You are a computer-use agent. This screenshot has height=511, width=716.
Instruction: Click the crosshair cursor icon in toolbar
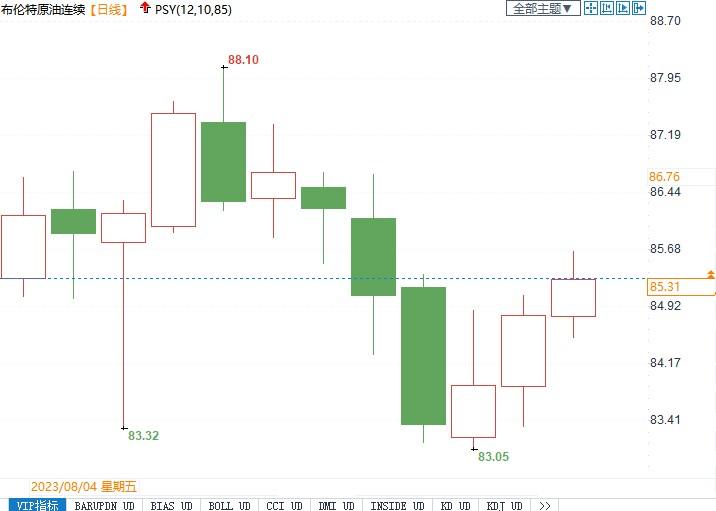(x=590, y=8)
